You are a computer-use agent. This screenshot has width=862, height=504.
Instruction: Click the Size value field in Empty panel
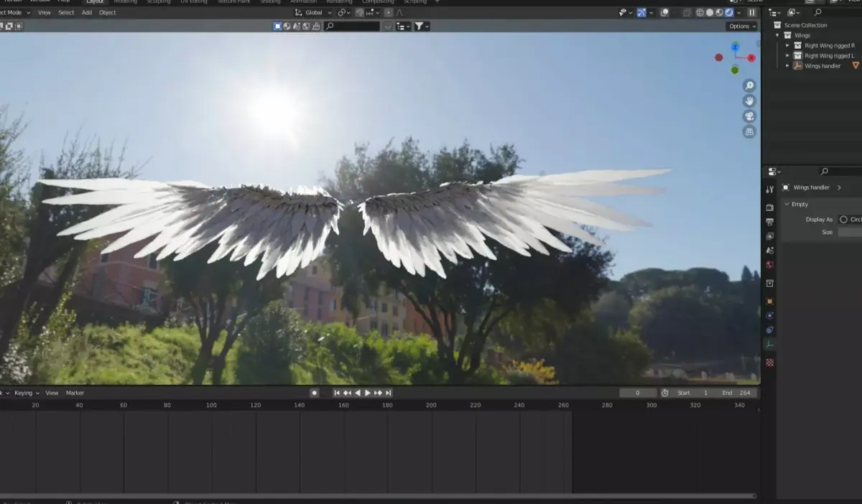850,232
